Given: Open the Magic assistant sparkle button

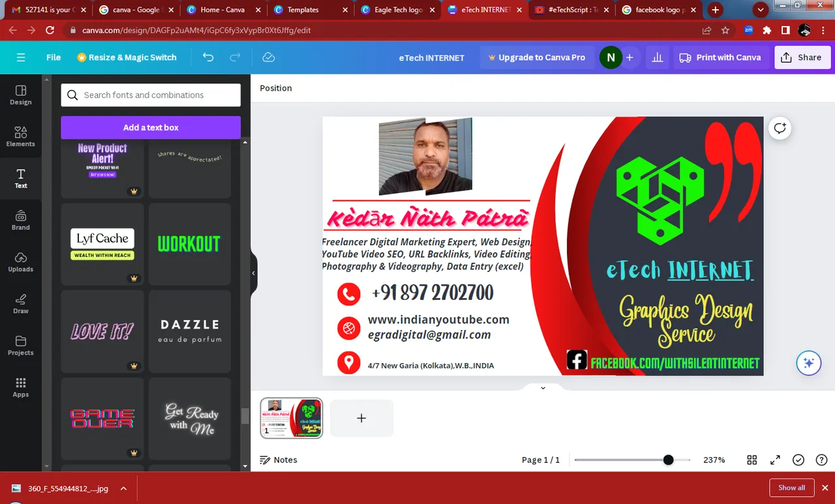Looking at the screenshot, I should coord(808,363).
